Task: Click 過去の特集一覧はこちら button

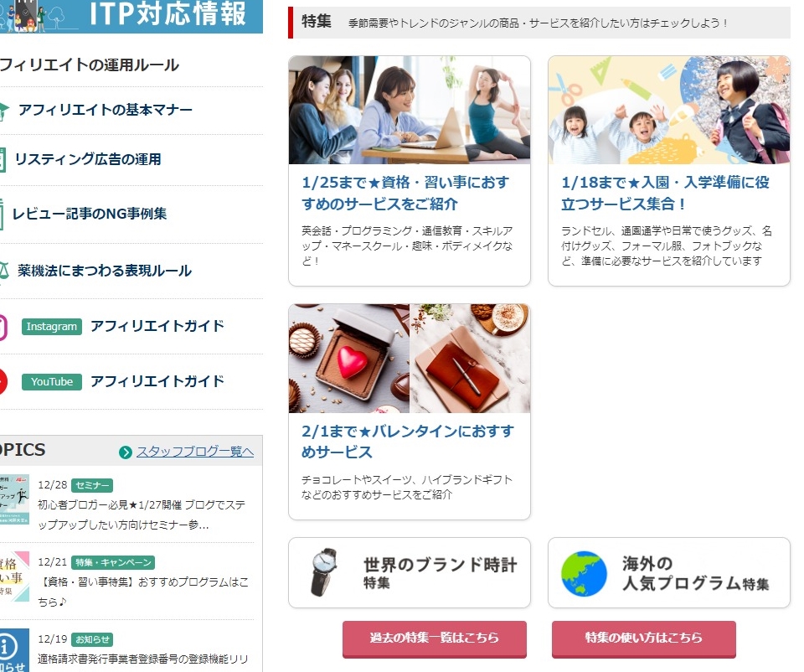Action: pos(435,638)
